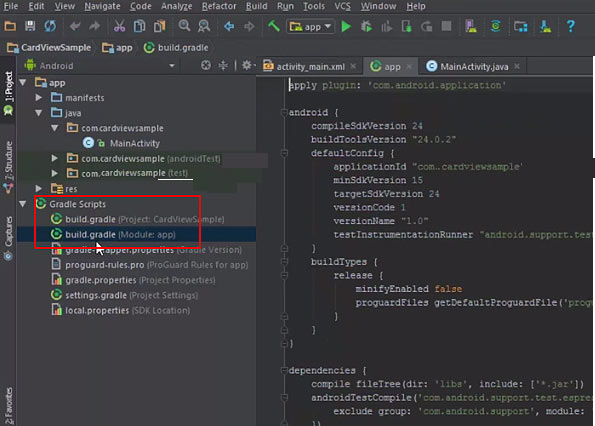
Task: Click the Debug app bug icon
Action: click(x=366, y=27)
